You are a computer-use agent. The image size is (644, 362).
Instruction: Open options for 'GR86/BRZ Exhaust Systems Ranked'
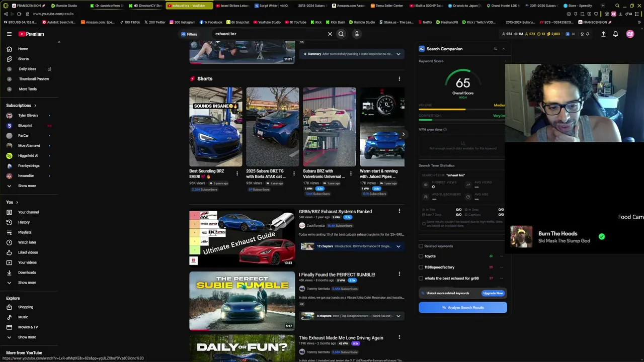(x=399, y=211)
